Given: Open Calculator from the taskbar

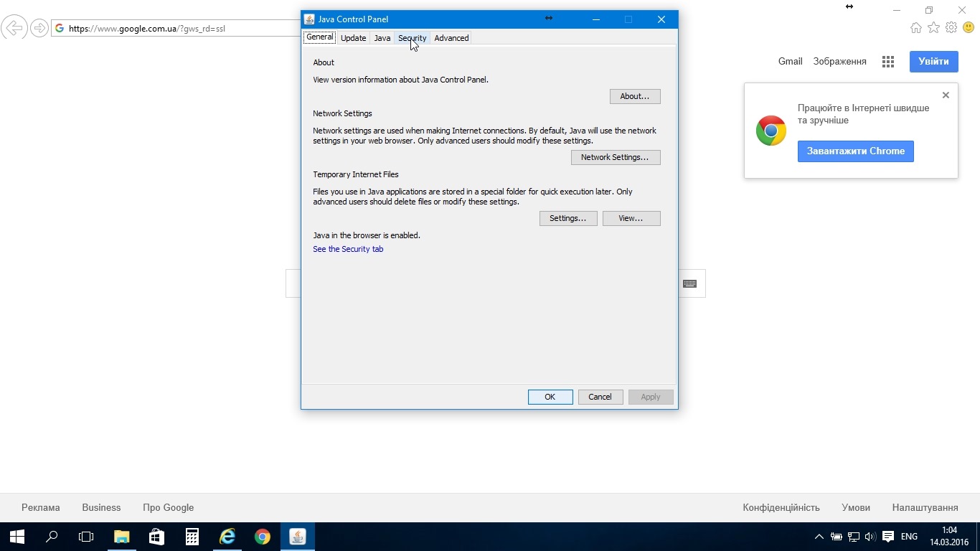Looking at the screenshot, I should (192, 537).
